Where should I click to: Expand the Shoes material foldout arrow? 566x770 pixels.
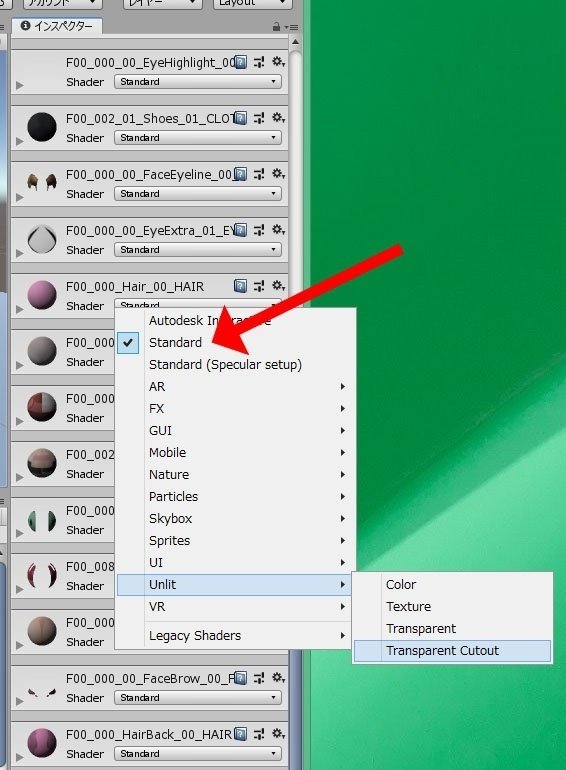(20, 141)
